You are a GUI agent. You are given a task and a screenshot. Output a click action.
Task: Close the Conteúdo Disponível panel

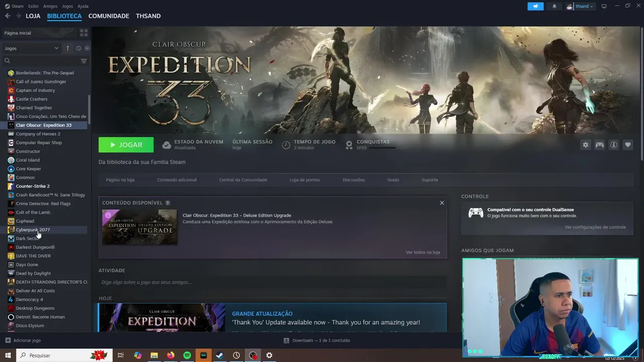coord(442,203)
